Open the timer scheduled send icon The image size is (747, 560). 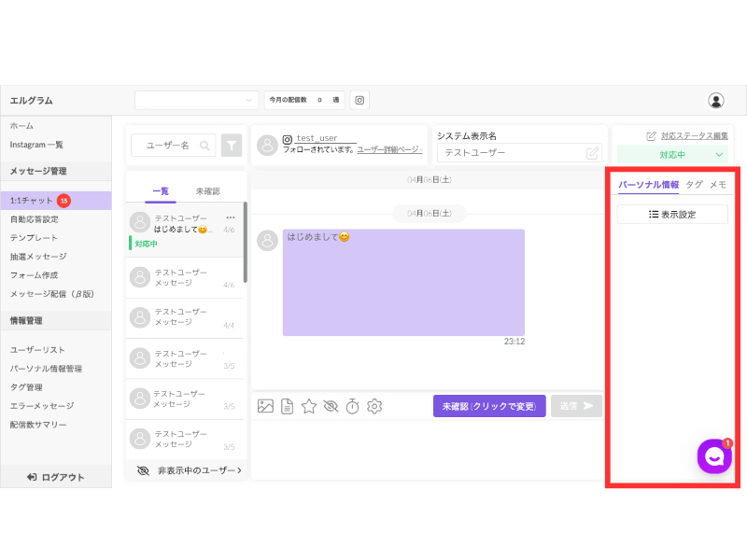(353, 406)
